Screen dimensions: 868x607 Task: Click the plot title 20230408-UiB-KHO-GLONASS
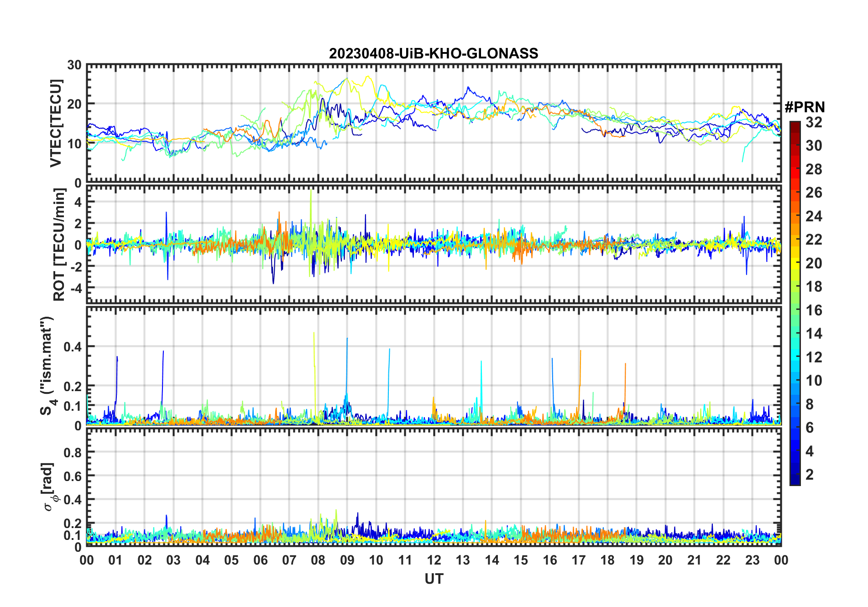(434, 54)
